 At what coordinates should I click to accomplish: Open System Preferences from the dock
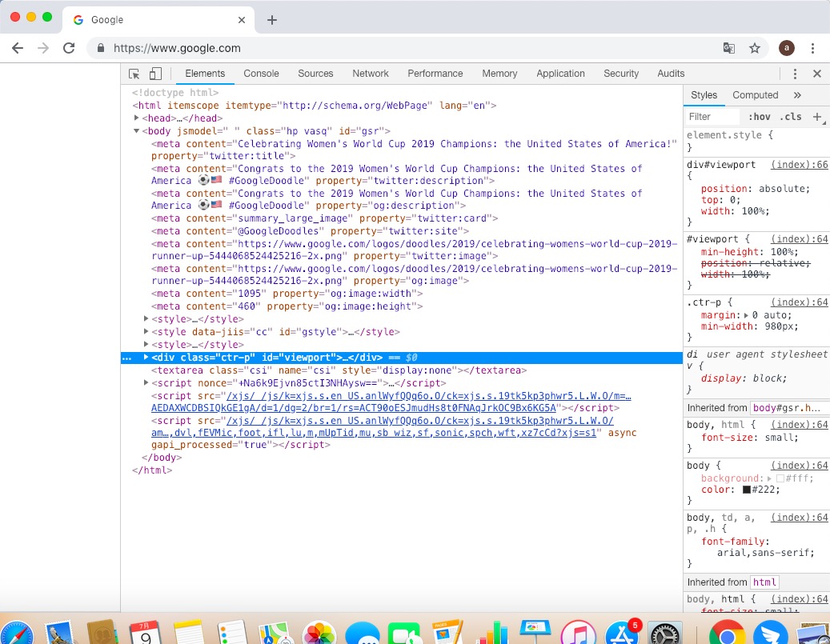pos(665,633)
